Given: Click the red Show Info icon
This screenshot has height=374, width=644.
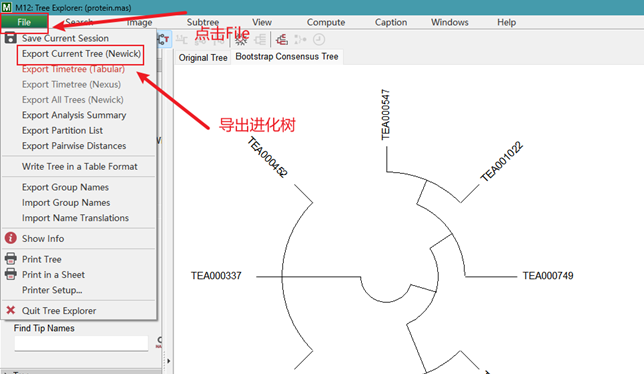Looking at the screenshot, I should pyautogui.click(x=11, y=238).
